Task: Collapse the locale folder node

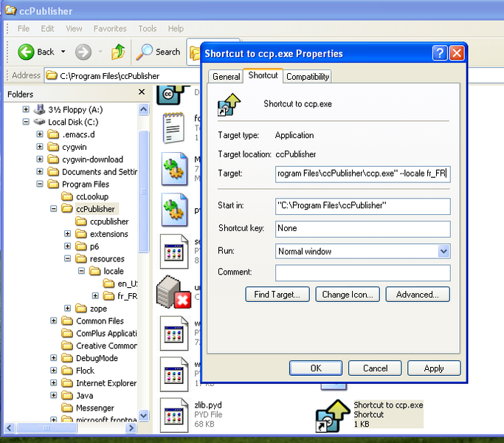Action: point(82,271)
